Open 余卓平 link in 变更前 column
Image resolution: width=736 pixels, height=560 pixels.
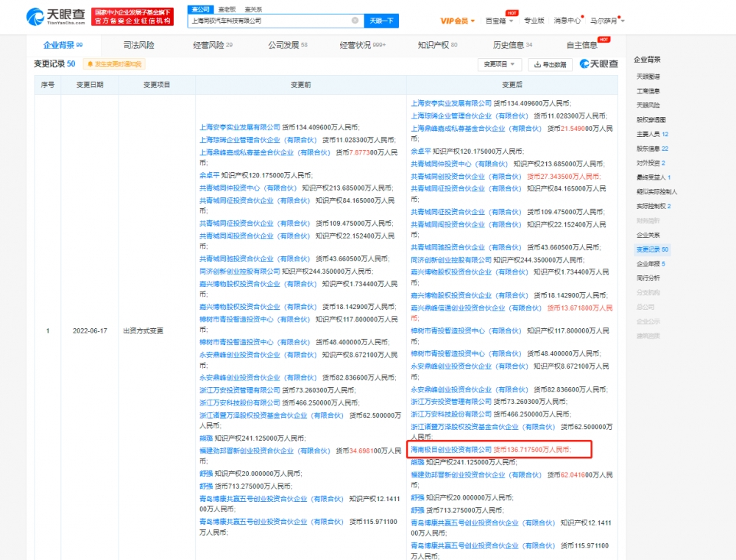[209, 175]
